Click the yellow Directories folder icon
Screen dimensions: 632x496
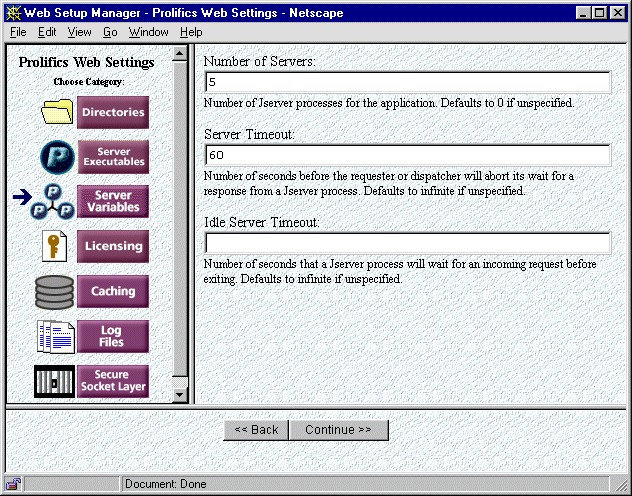click(x=57, y=111)
